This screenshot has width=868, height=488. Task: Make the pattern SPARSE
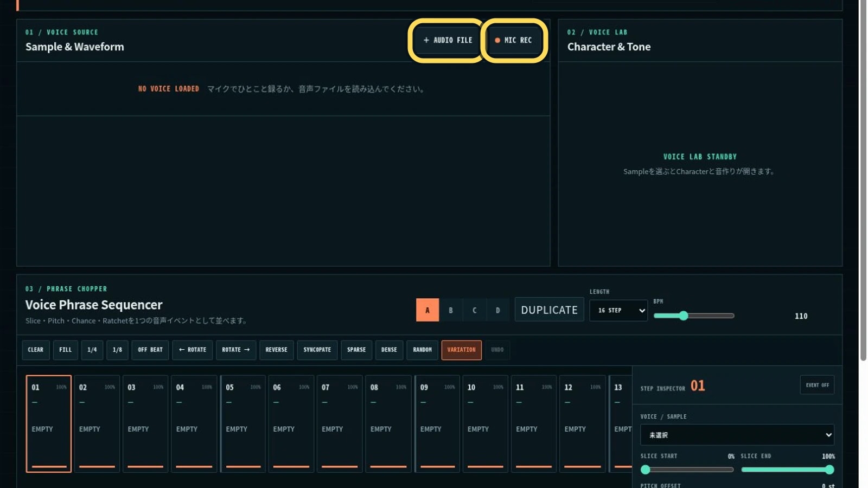pyautogui.click(x=356, y=350)
